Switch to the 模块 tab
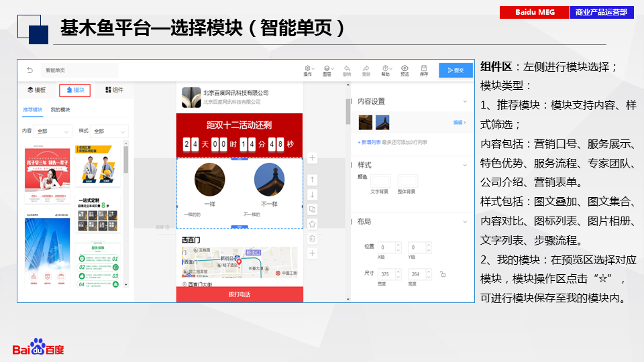Screen dimensions: 644x362 click(74, 90)
